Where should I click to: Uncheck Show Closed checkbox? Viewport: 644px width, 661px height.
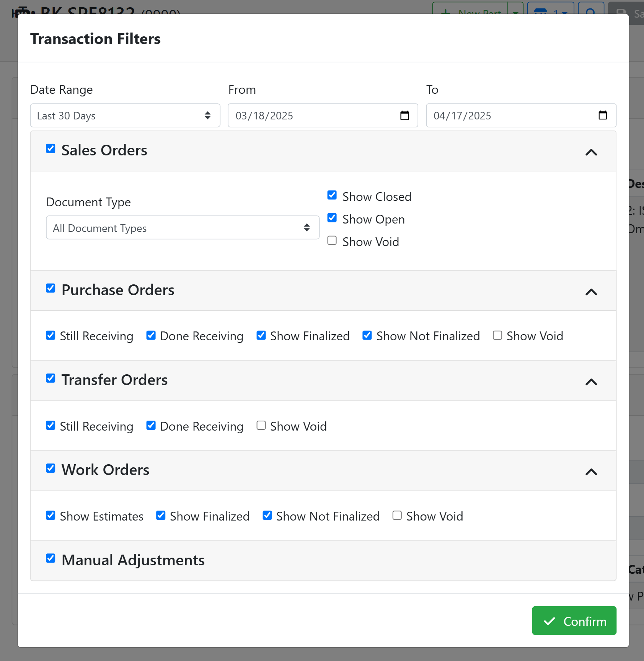(332, 196)
